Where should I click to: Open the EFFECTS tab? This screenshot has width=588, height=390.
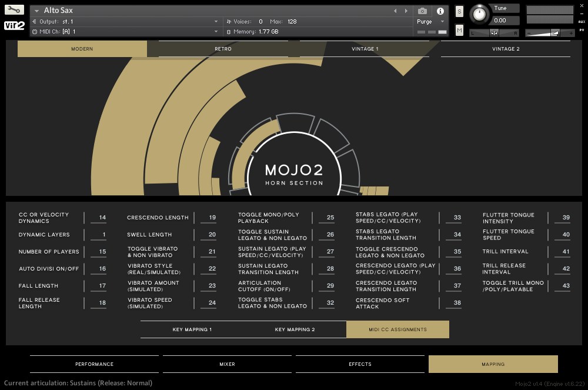[360, 364]
